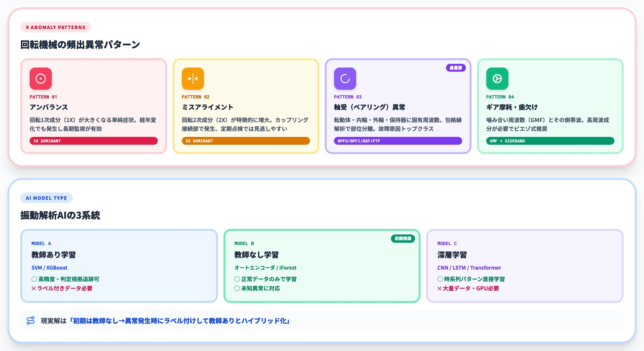Click the gear wear icon on Pattern 04
644x351 pixels.
click(497, 79)
